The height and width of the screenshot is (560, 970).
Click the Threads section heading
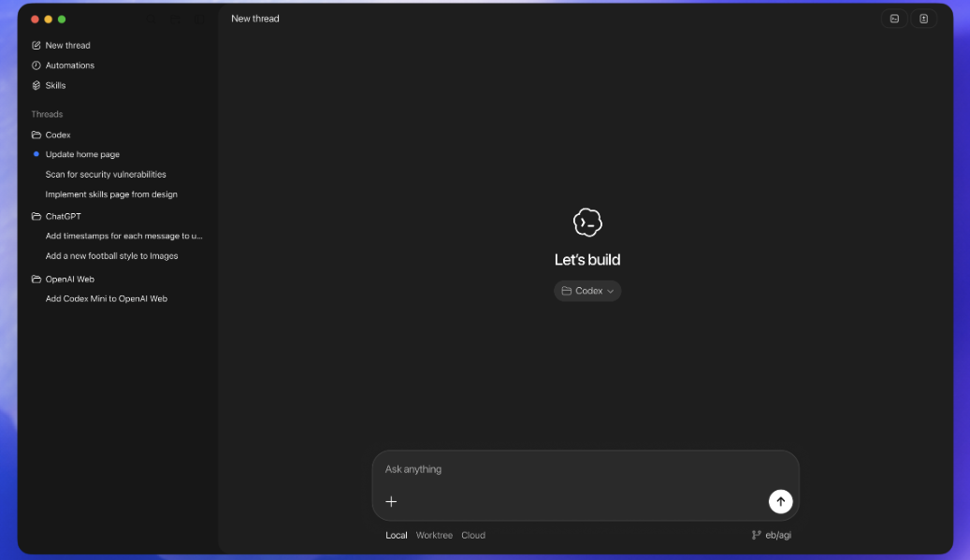coord(47,114)
